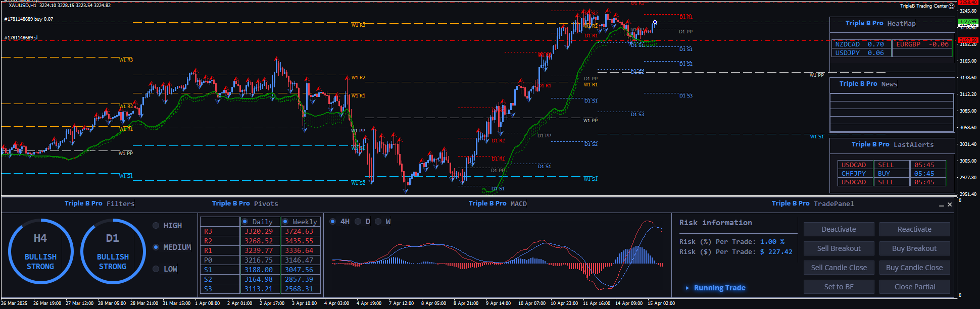
Task: Close the TradePanel using the X icon
Action: pos(950,204)
